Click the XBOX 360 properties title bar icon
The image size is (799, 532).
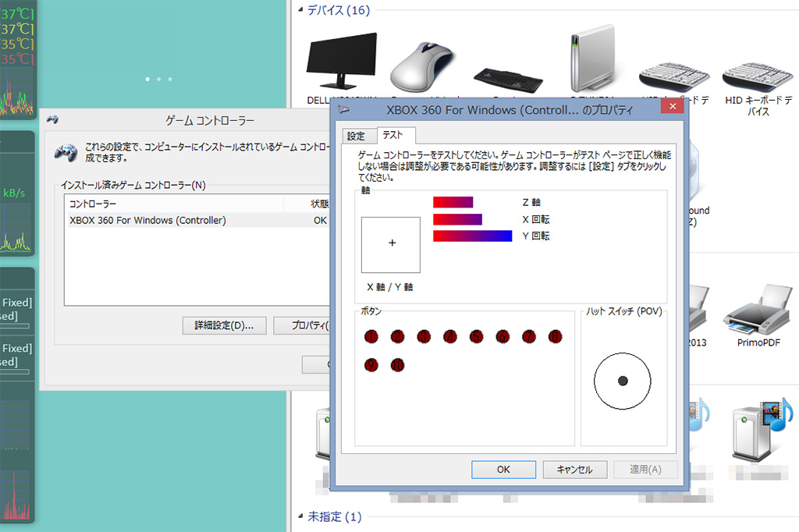coord(344,109)
